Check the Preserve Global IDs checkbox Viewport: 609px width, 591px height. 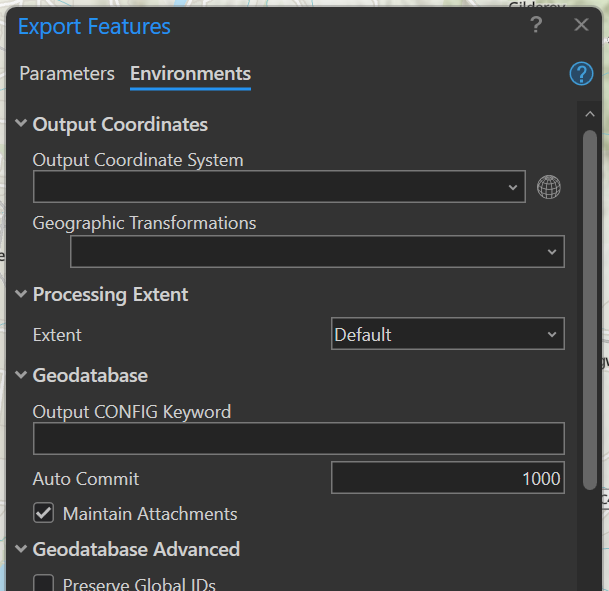click(x=44, y=583)
